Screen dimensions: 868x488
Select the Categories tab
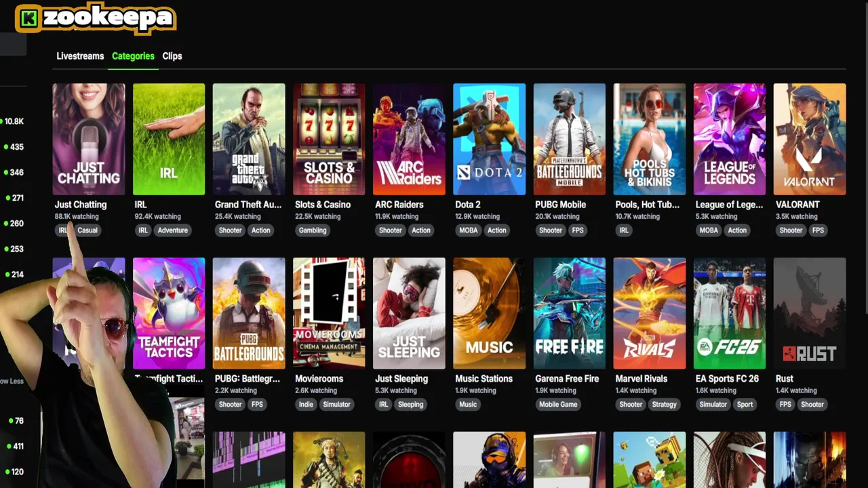tap(133, 56)
